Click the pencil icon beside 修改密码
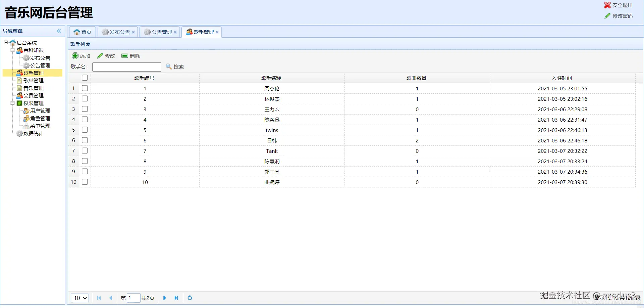644x308 pixels. 607,16
